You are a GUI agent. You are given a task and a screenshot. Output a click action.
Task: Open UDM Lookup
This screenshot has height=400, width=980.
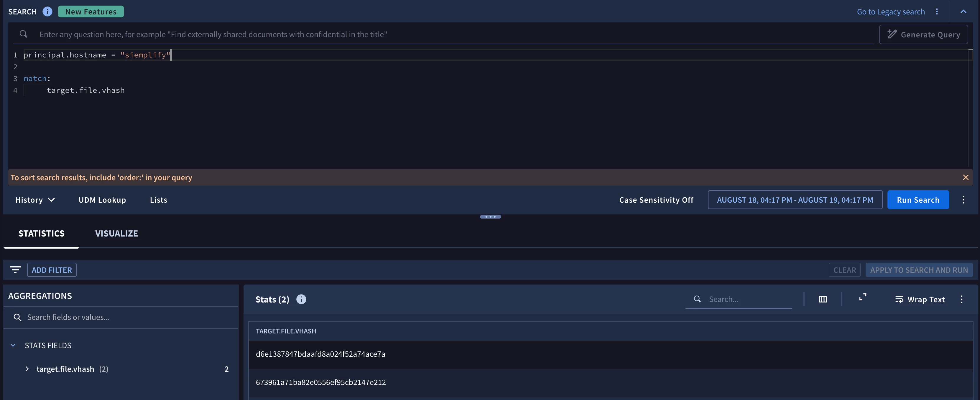(102, 200)
